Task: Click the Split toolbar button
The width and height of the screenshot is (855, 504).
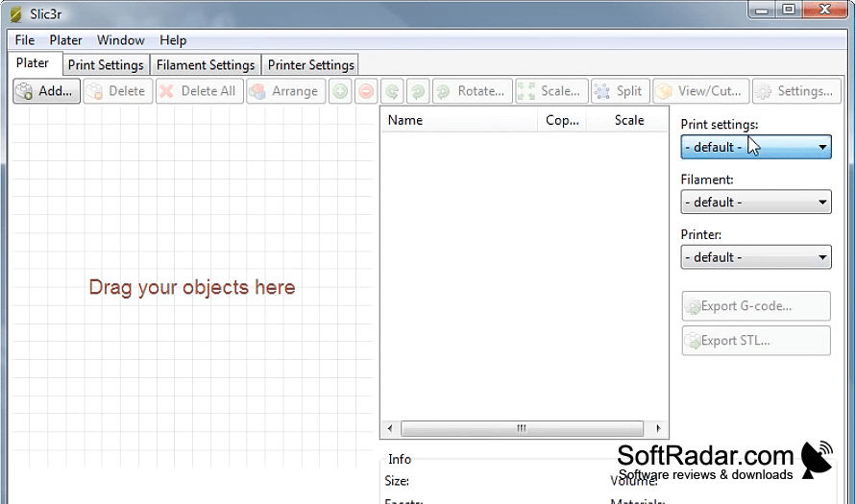Action: (620, 91)
